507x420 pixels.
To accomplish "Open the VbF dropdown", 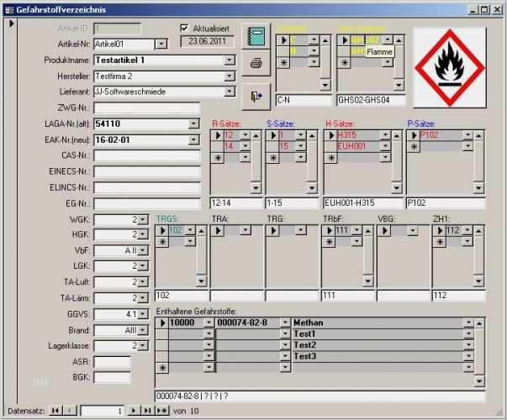I will (x=142, y=250).
